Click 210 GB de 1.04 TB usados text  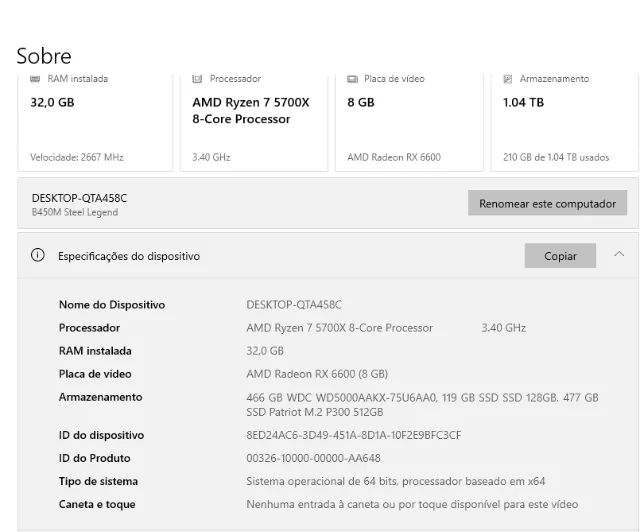pyautogui.click(x=556, y=157)
